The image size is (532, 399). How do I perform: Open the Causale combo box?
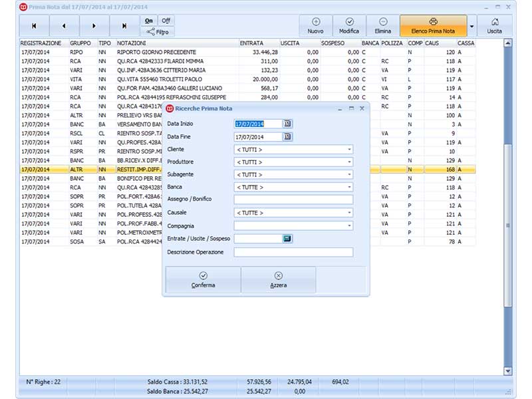[x=349, y=213]
